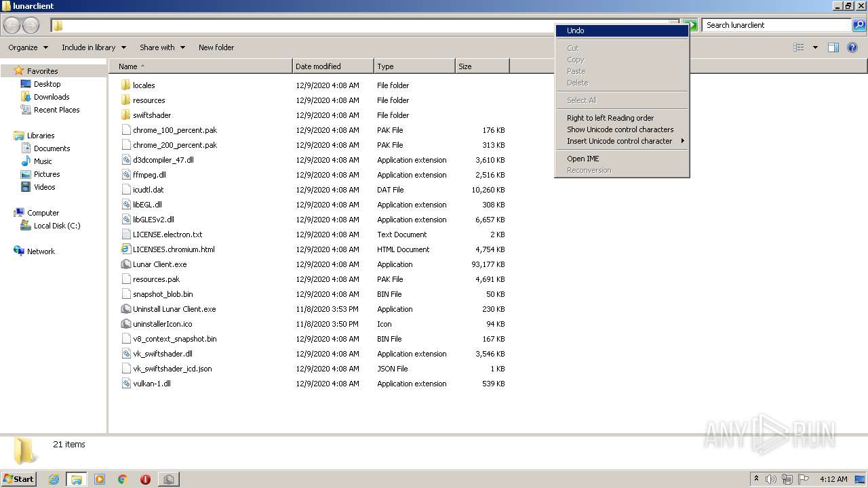
Task: Open Lunar Client taskbar icon
Action: point(168,479)
